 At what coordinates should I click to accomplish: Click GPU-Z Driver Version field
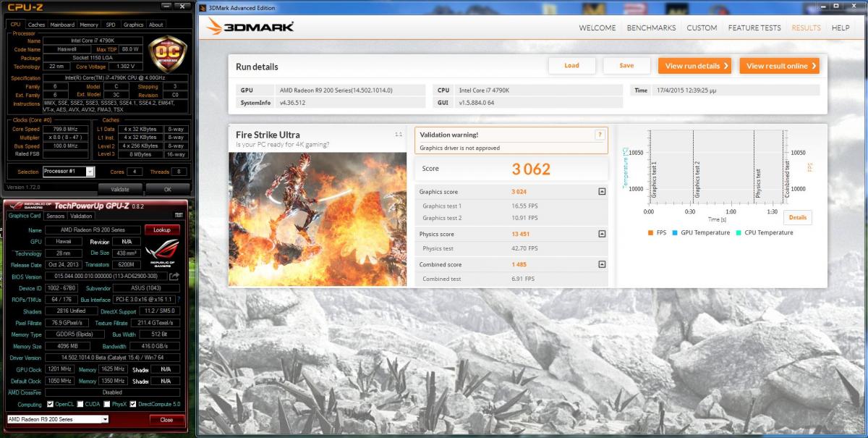[x=112, y=358]
